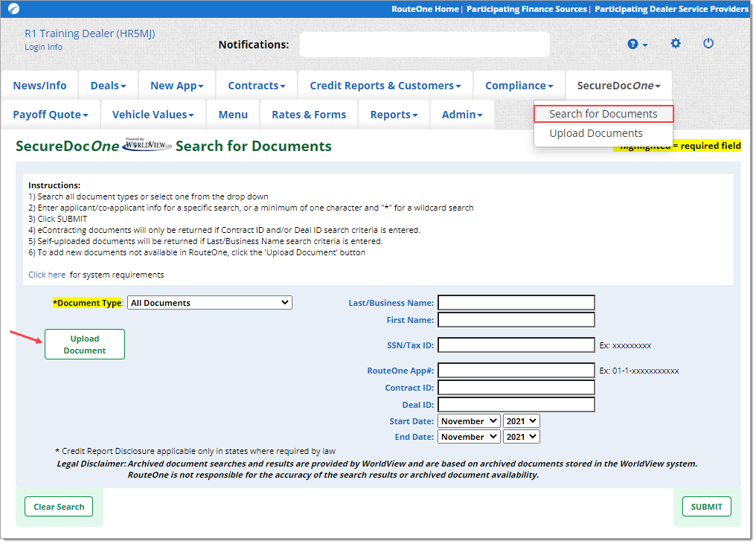Click the Legal Disclaimer text

[x=377, y=470]
